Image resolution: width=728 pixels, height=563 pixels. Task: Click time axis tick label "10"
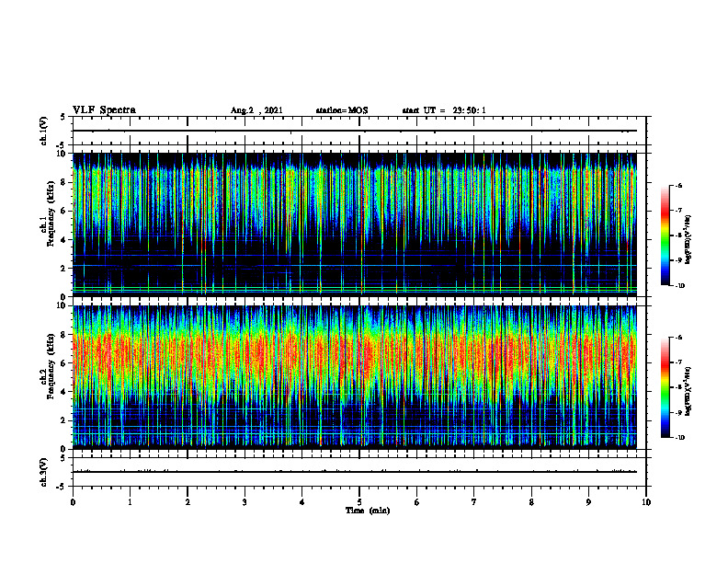click(x=646, y=502)
